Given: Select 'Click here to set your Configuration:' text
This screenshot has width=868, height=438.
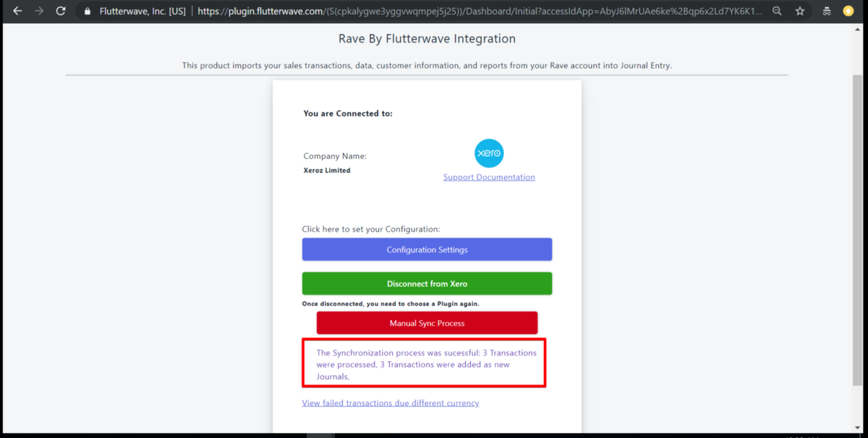Looking at the screenshot, I should (371, 229).
